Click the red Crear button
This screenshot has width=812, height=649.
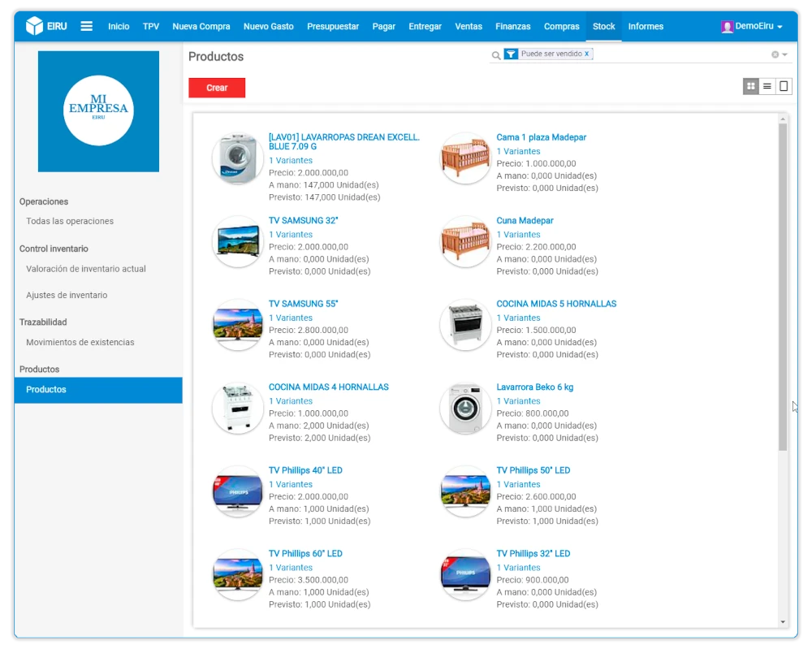(217, 88)
